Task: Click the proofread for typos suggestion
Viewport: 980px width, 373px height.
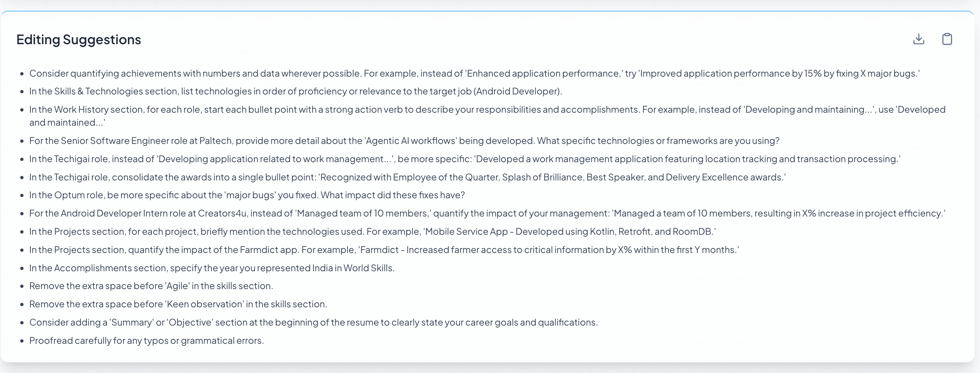Action: click(146, 341)
